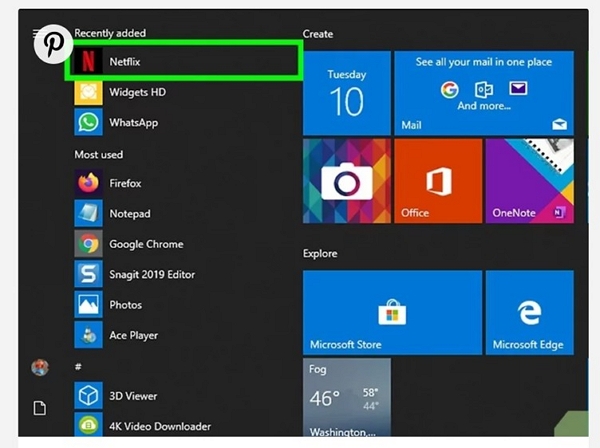Screen dimensions: 600x448
Task: Open Snagit 2019 Editor icon
Action: pyautogui.click(x=88, y=274)
